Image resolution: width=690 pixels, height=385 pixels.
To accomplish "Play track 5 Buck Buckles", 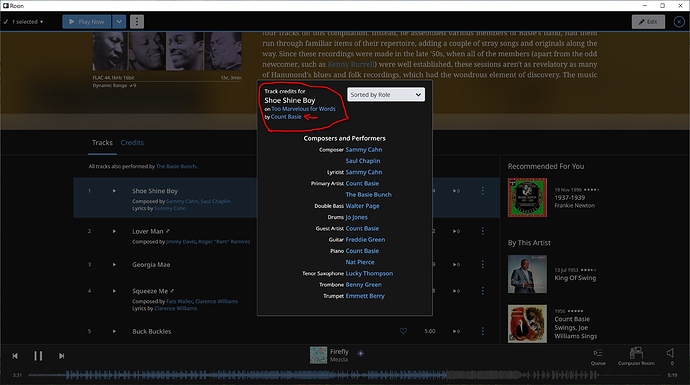I will click(x=114, y=331).
